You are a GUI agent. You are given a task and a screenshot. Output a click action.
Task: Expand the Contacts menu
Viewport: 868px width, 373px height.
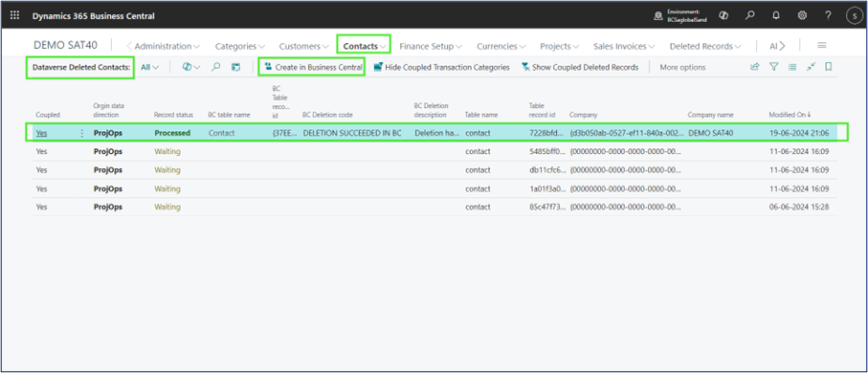(x=365, y=46)
